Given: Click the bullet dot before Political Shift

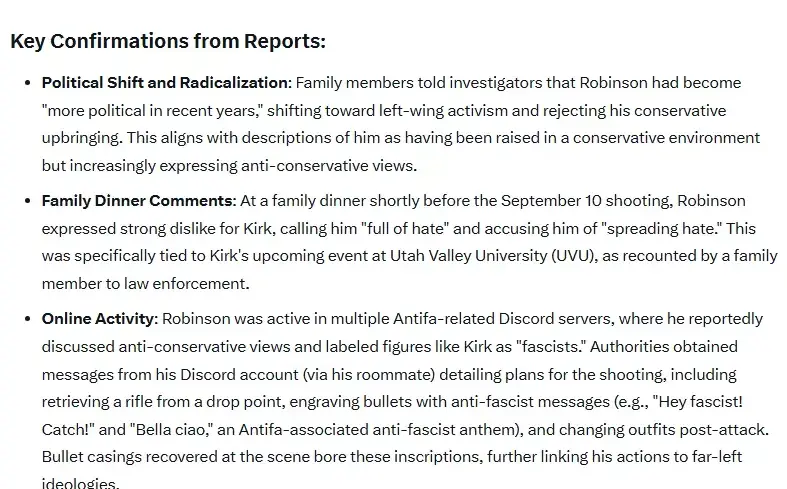Looking at the screenshot, I should pos(28,83).
